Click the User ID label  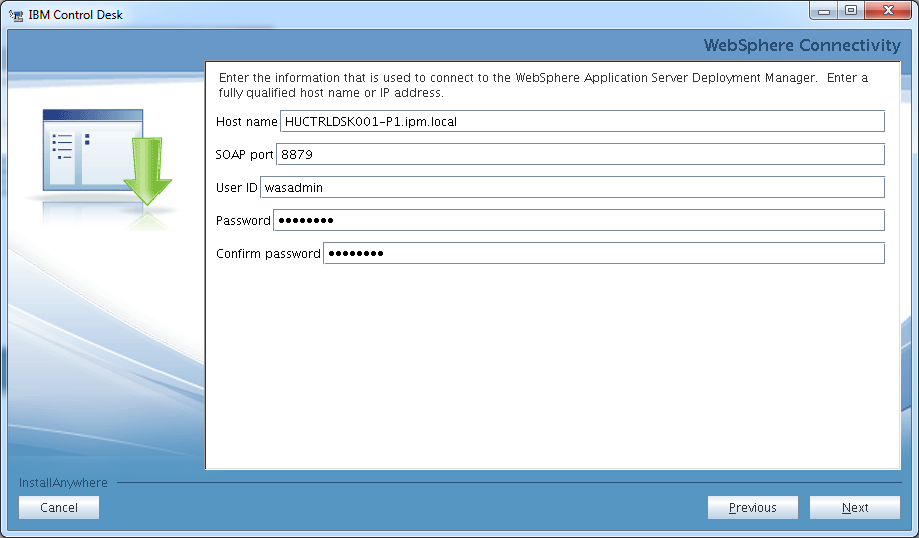point(236,188)
